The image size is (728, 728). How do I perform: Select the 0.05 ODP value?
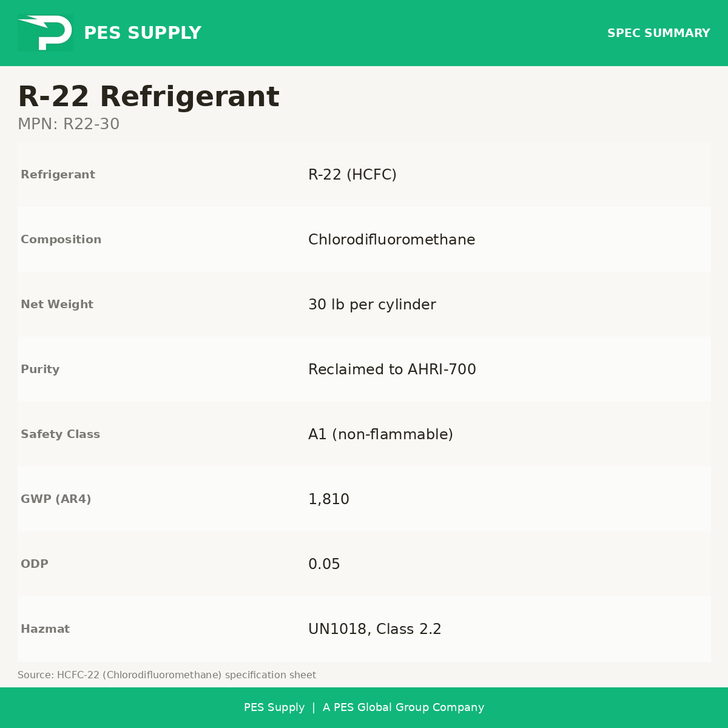324,564
